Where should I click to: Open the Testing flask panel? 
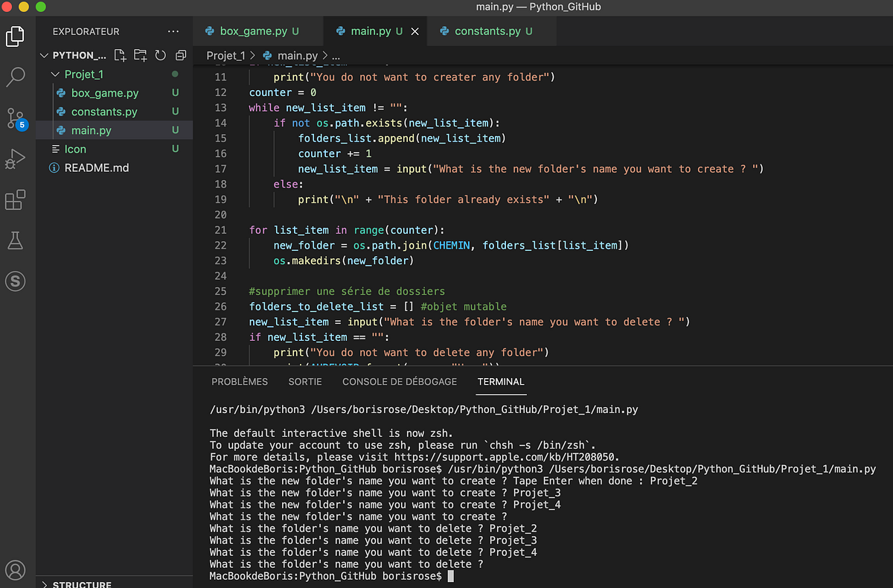[x=16, y=240]
